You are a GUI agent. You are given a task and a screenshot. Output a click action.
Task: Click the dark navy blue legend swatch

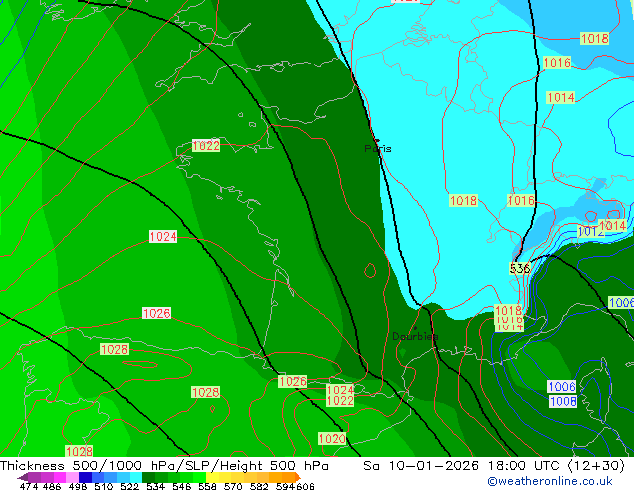pyautogui.click(x=85, y=477)
